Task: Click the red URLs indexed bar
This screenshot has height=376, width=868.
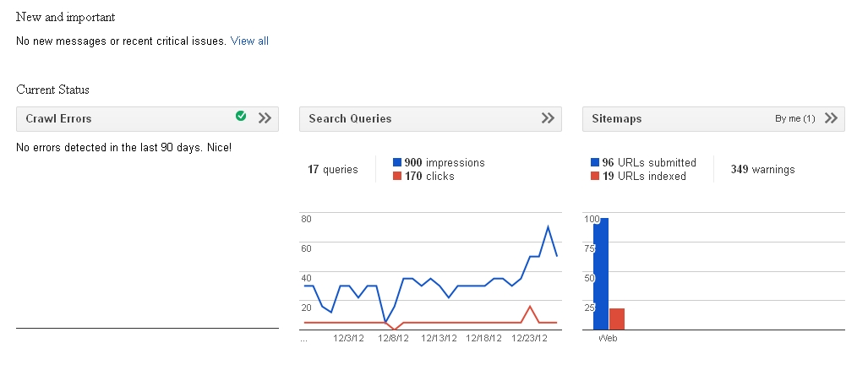Action: coord(617,319)
